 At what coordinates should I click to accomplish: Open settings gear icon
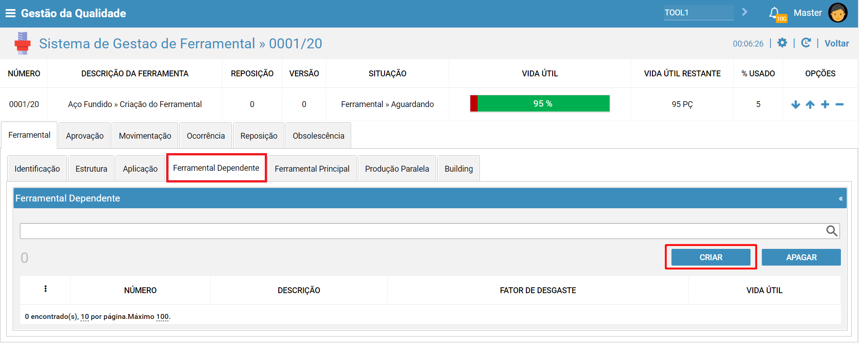coord(782,43)
